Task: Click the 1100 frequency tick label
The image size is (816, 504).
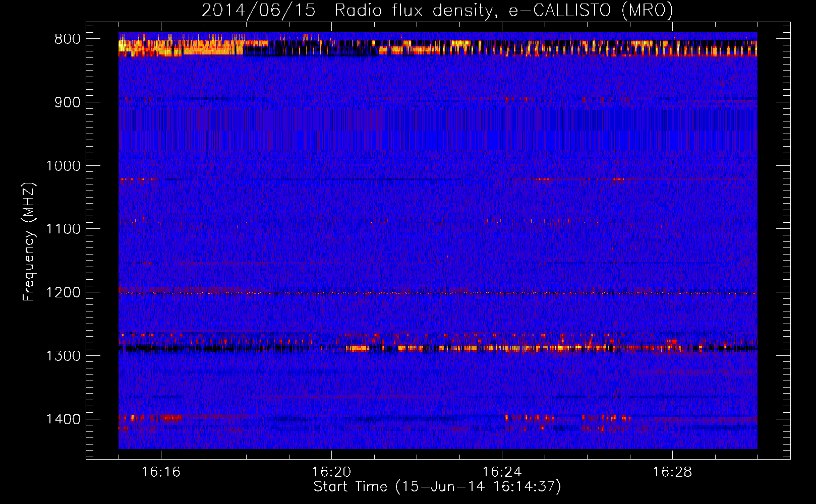Action: tap(64, 229)
